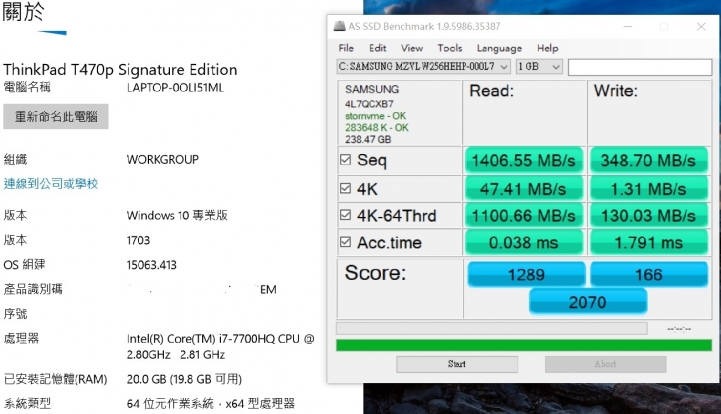Open the Help menu

[x=547, y=48]
